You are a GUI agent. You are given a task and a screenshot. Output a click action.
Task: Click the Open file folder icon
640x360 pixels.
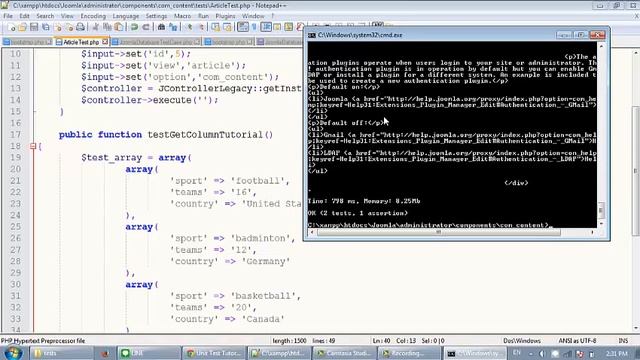[x=22, y=27]
